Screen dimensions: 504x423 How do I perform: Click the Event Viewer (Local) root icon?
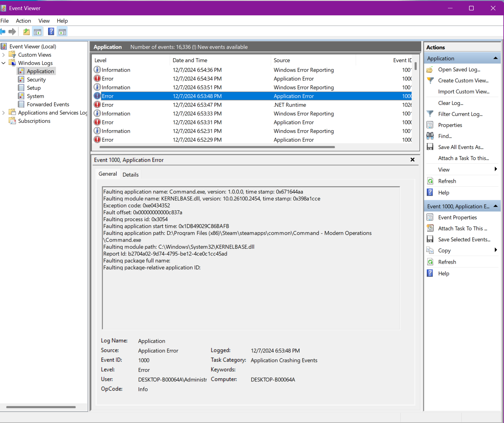4,46
